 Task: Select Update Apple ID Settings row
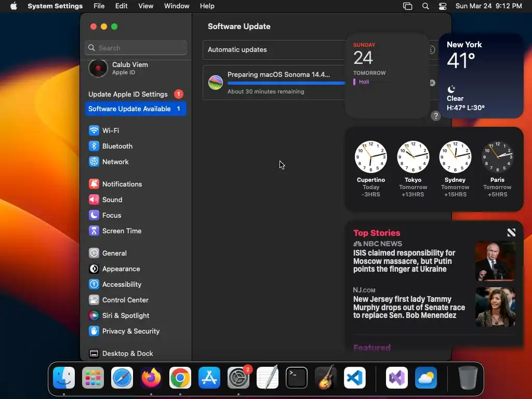click(x=136, y=95)
